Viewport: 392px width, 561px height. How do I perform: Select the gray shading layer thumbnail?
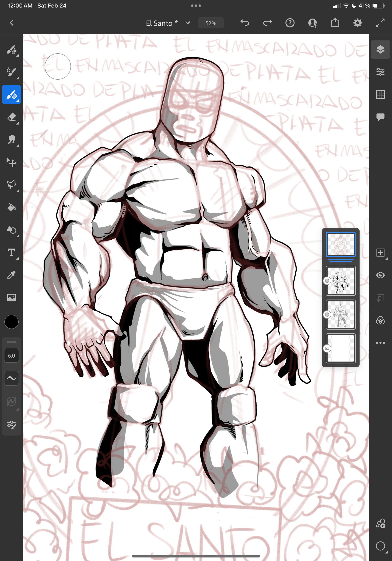point(341,315)
